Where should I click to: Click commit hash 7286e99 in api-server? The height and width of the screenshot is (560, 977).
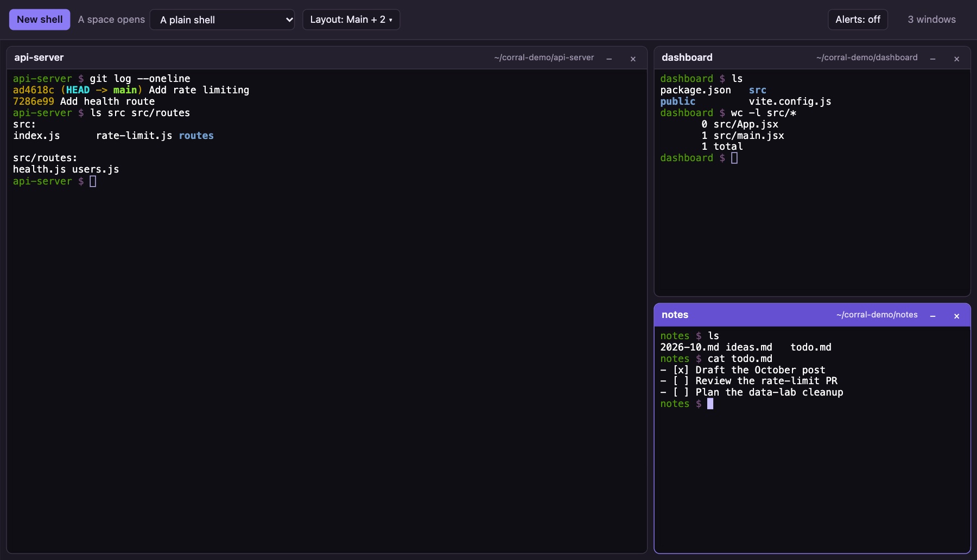point(34,101)
